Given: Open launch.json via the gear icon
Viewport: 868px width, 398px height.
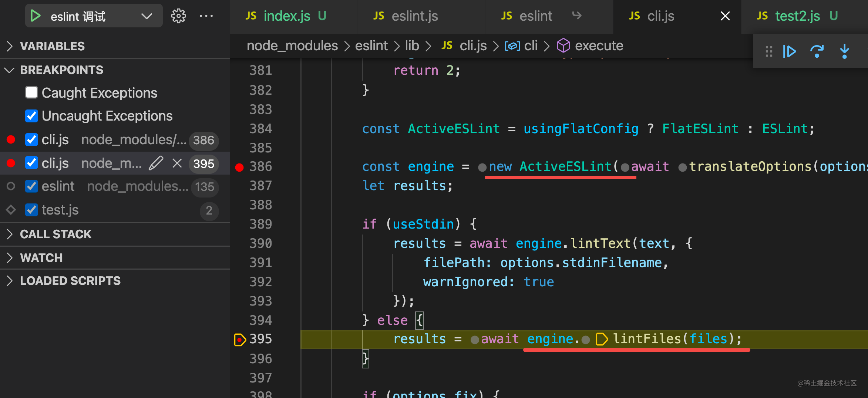Looking at the screenshot, I should (x=178, y=16).
